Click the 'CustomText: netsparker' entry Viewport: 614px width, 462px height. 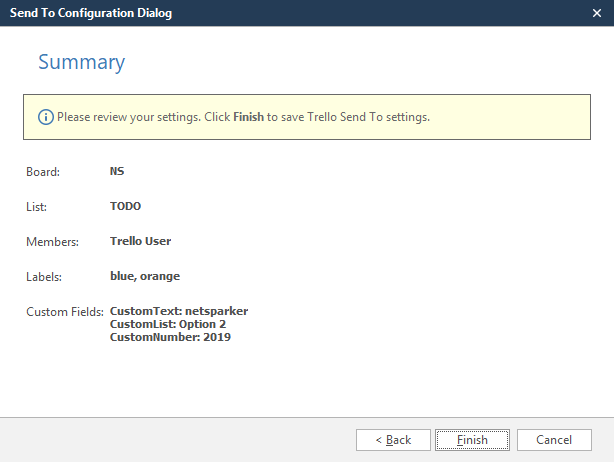(x=178, y=311)
